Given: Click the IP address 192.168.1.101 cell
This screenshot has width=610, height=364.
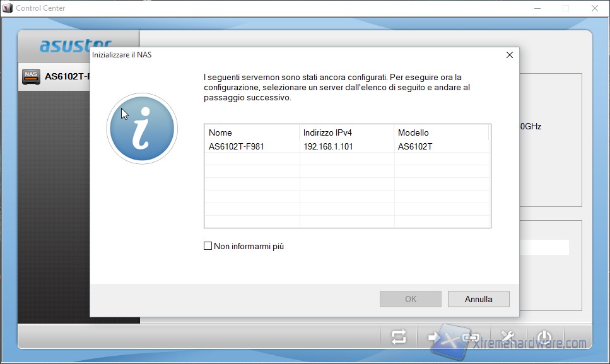Looking at the screenshot, I should pos(327,146).
